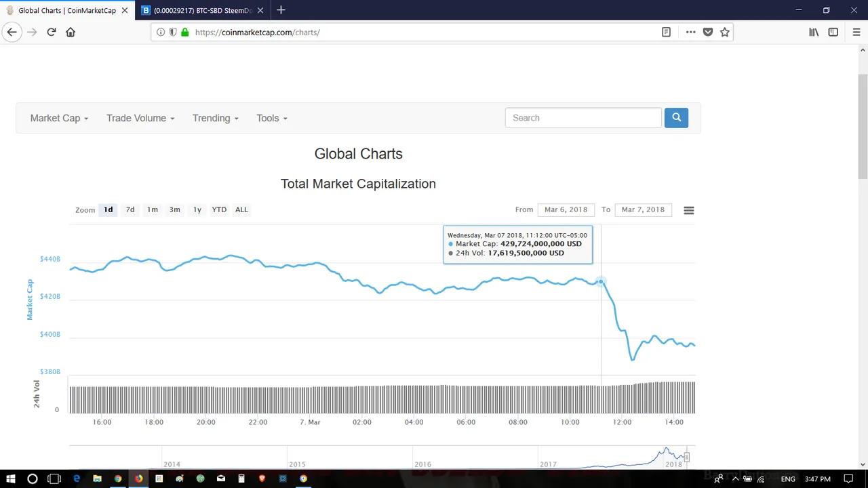Click scrollbar down arrow
Screen dimensions: 868x488
click(x=863, y=464)
